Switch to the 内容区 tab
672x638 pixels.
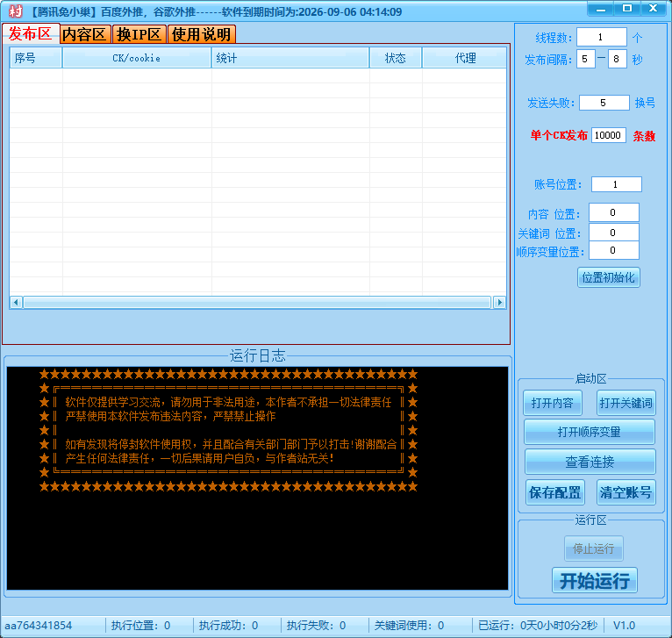[x=84, y=34]
